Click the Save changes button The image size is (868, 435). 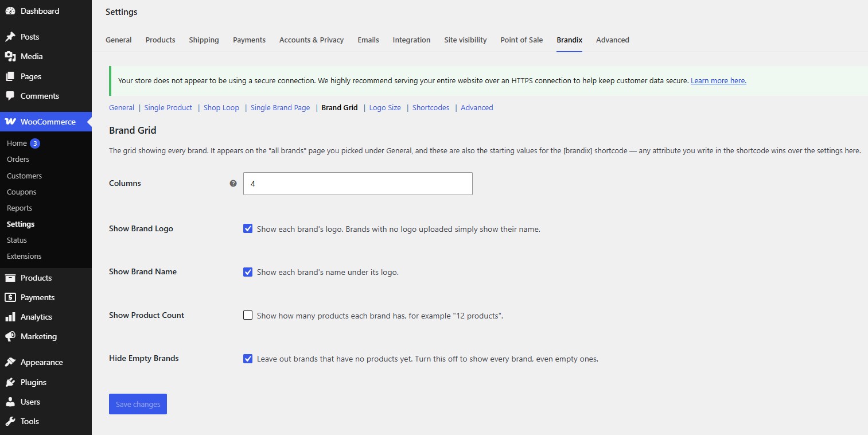pyautogui.click(x=138, y=404)
